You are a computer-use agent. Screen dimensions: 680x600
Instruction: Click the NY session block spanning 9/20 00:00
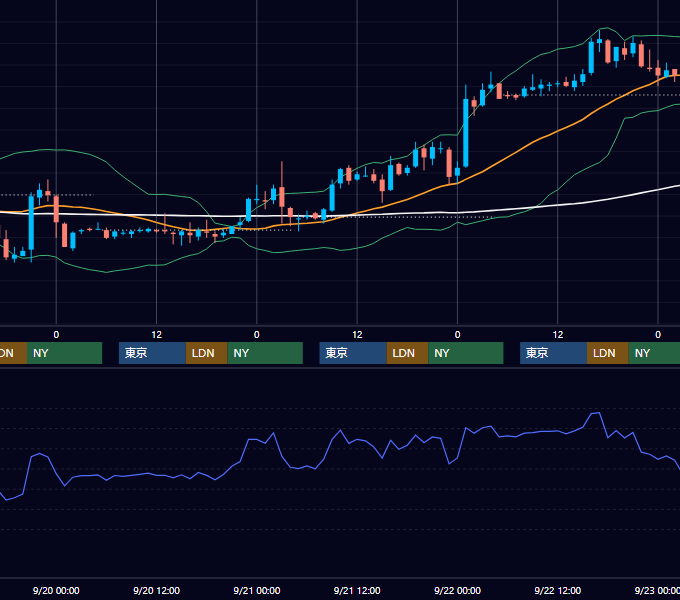click(64, 353)
